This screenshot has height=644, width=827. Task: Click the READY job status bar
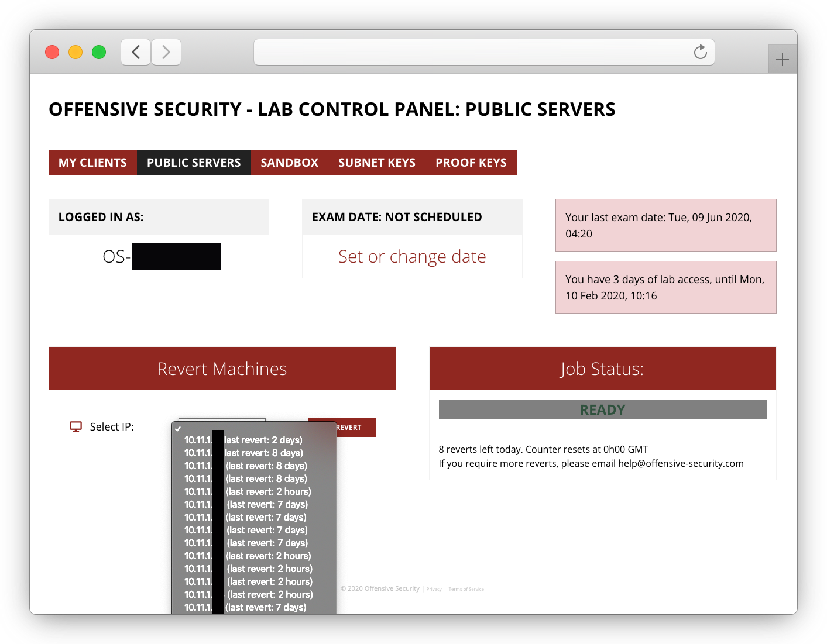pyautogui.click(x=603, y=409)
